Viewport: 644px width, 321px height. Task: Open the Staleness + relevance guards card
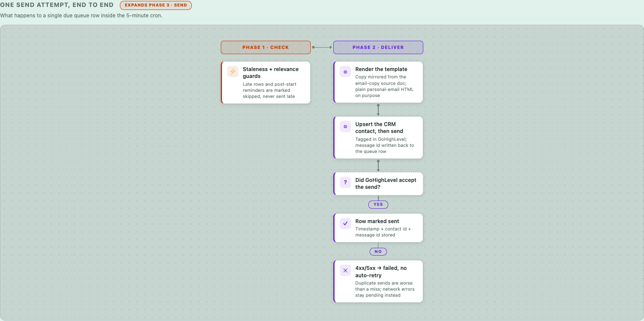pos(266,82)
